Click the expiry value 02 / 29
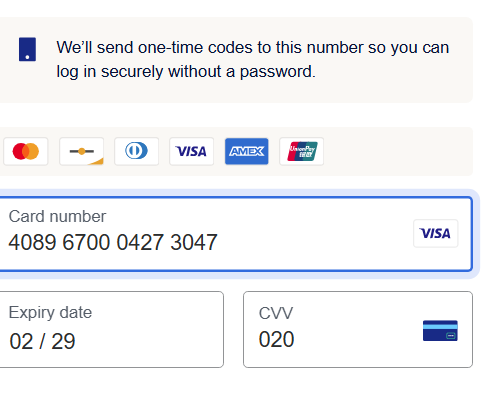The height and width of the screenshot is (400, 484). point(42,342)
